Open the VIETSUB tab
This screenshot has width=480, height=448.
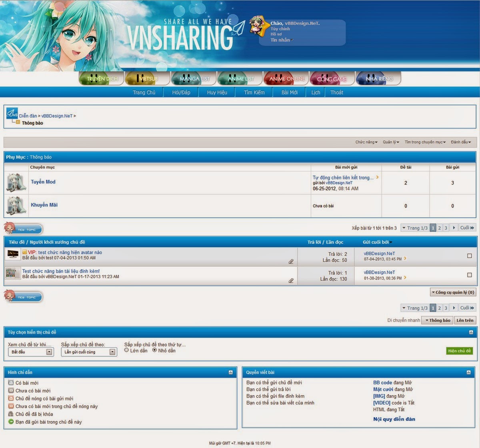[x=148, y=78]
